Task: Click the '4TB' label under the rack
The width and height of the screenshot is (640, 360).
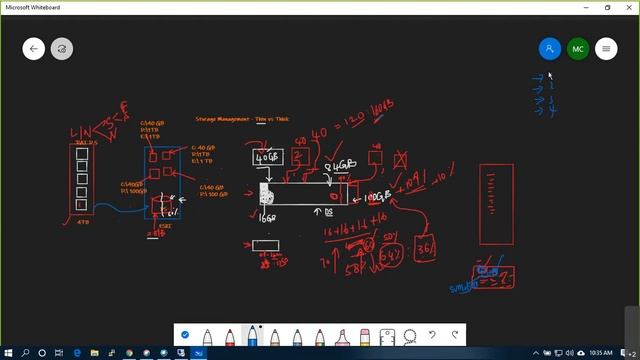Action: point(83,222)
